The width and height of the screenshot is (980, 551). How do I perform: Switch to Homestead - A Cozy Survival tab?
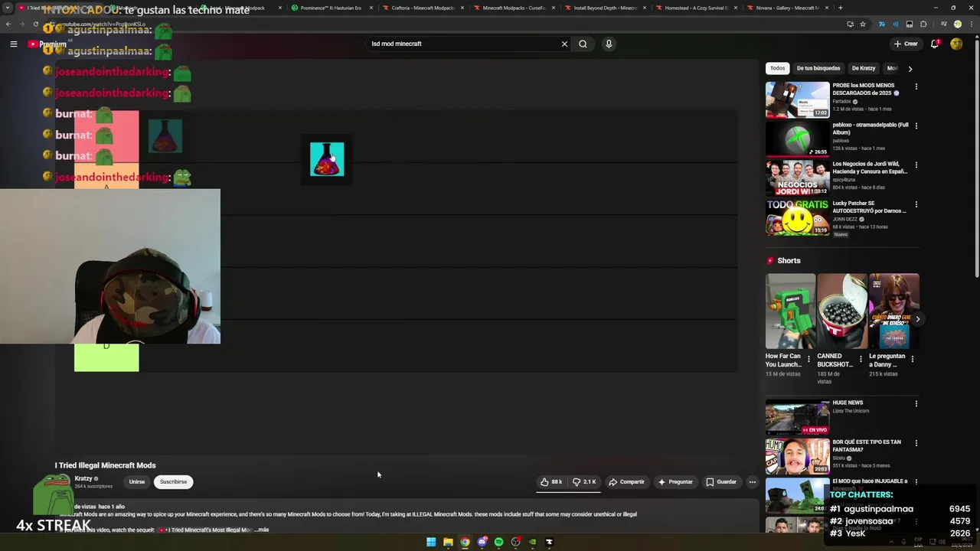[x=696, y=8]
